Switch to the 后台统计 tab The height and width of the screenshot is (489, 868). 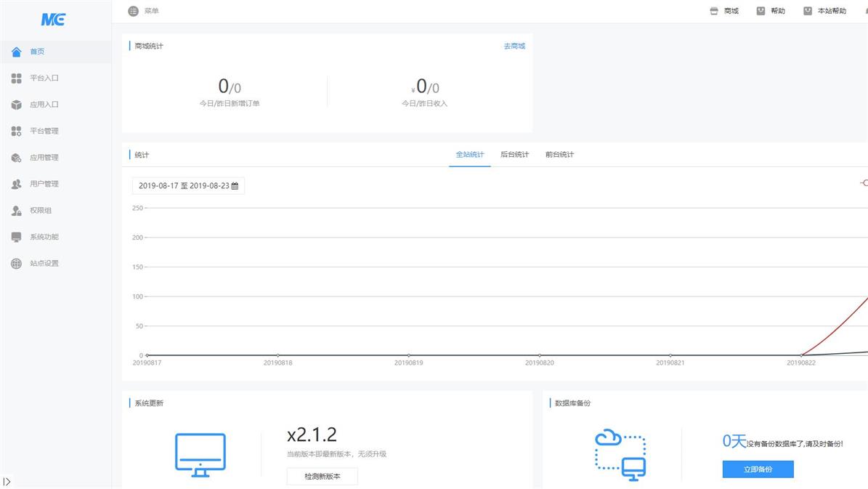click(x=514, y=155)
